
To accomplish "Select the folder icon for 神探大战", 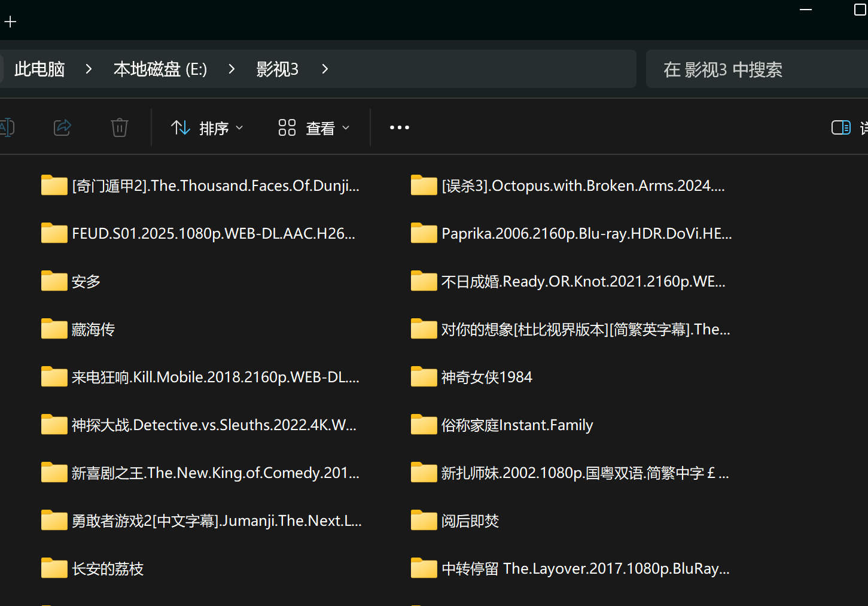I will [54, 425].
